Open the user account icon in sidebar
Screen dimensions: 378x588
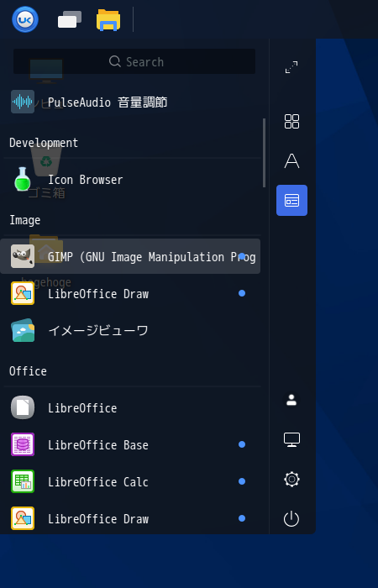291,400
